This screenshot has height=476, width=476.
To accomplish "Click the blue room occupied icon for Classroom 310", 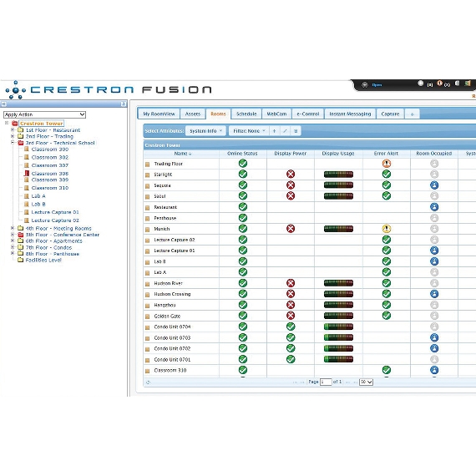I will pos(434,370).
